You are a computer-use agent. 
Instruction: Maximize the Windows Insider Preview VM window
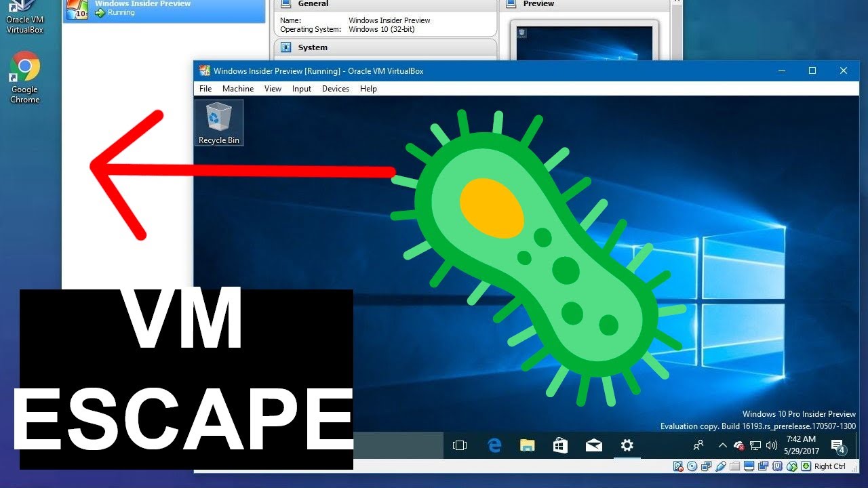pyautogui.click(x=812, y=70)
